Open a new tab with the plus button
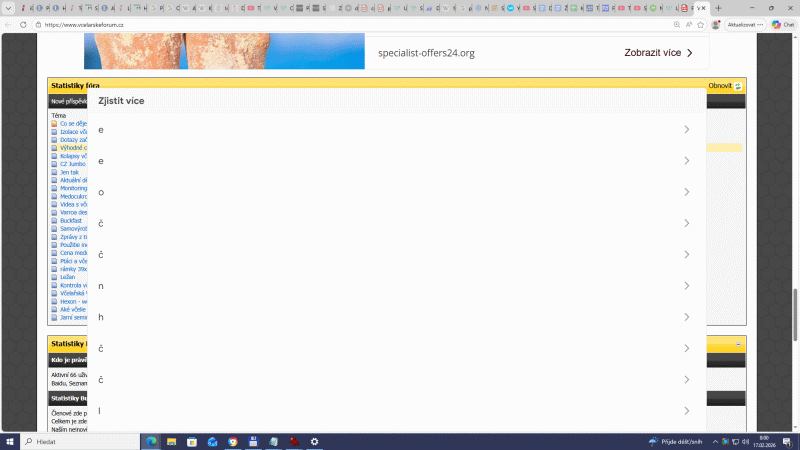This screenshot has height=450, width=800. (718, 8)
